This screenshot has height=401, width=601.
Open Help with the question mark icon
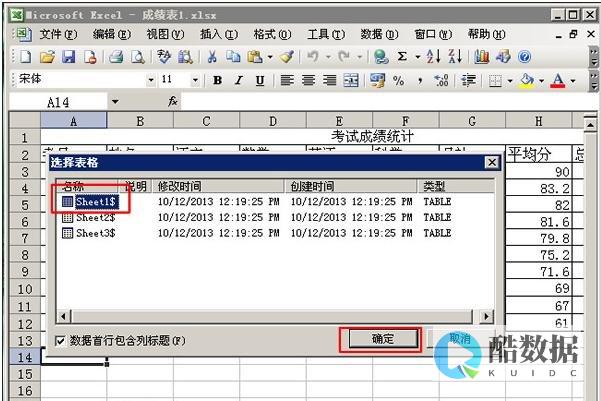pos(524,57)
